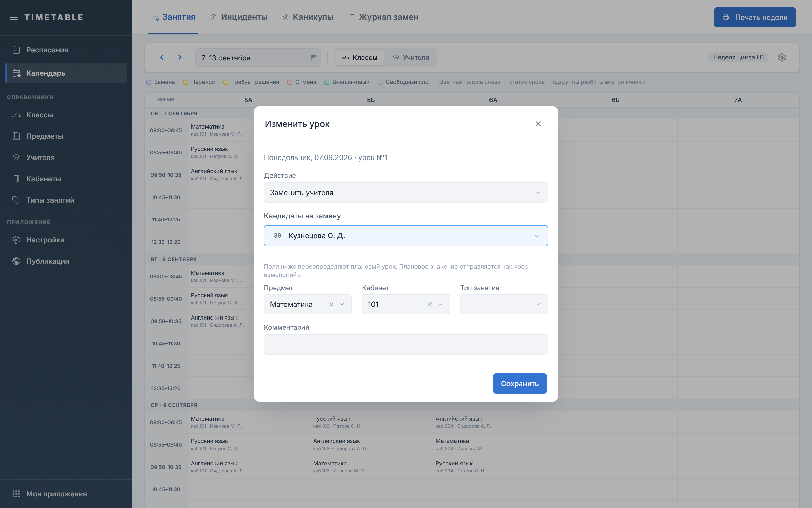Viewport: 812px width, 508px height.
Task: Close the Изменить урок dialog
Action: click(x=538, y=124)
